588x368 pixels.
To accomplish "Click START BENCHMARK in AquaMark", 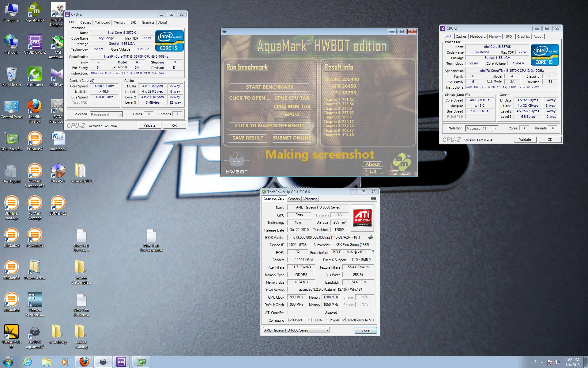I will (269, 87).
